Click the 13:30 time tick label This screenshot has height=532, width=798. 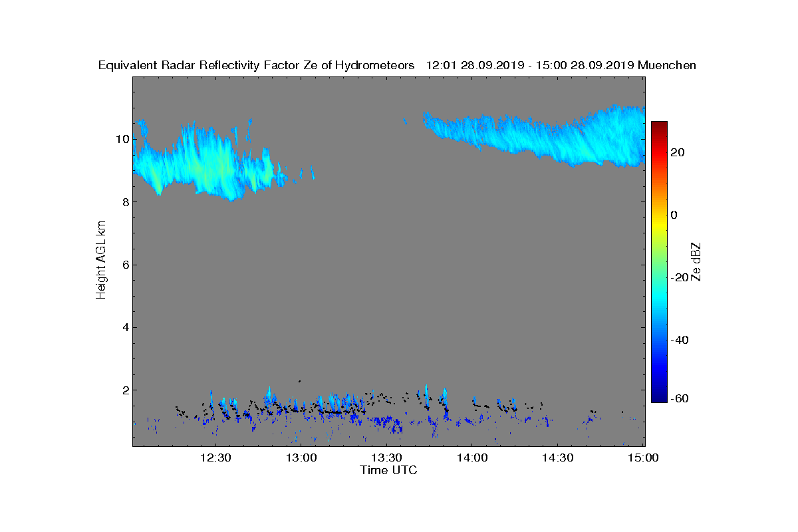pos(386,458)
